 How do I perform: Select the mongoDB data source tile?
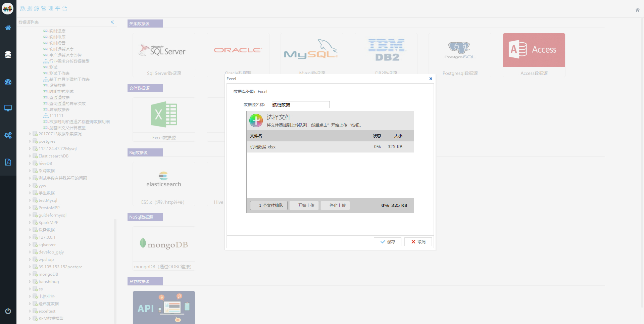[x=164, y=248]
